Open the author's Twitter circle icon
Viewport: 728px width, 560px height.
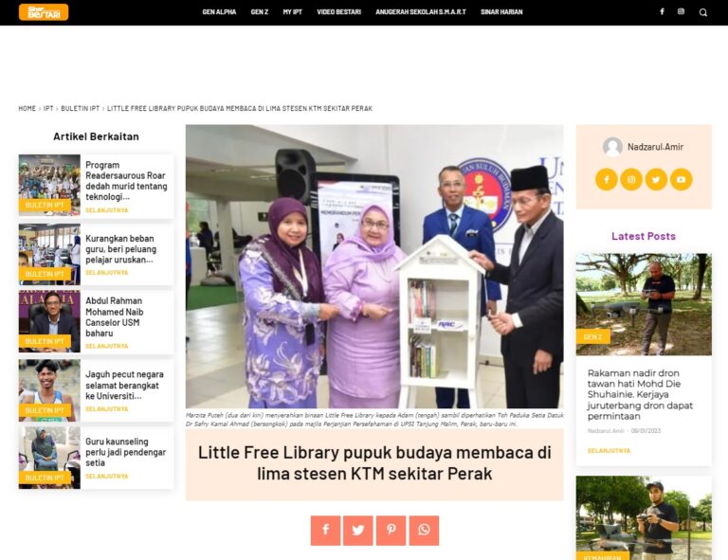tap(656, 179)
